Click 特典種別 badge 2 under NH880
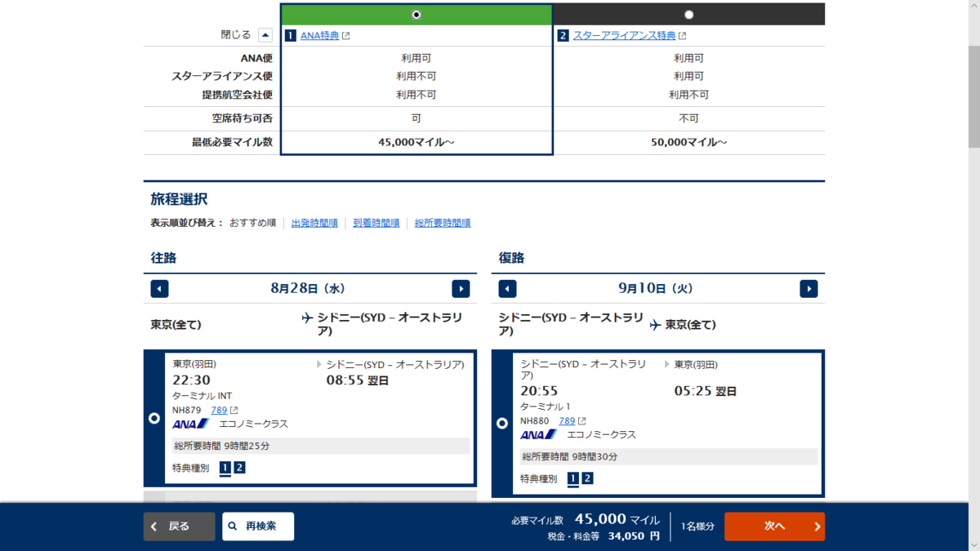 [586, 478]
